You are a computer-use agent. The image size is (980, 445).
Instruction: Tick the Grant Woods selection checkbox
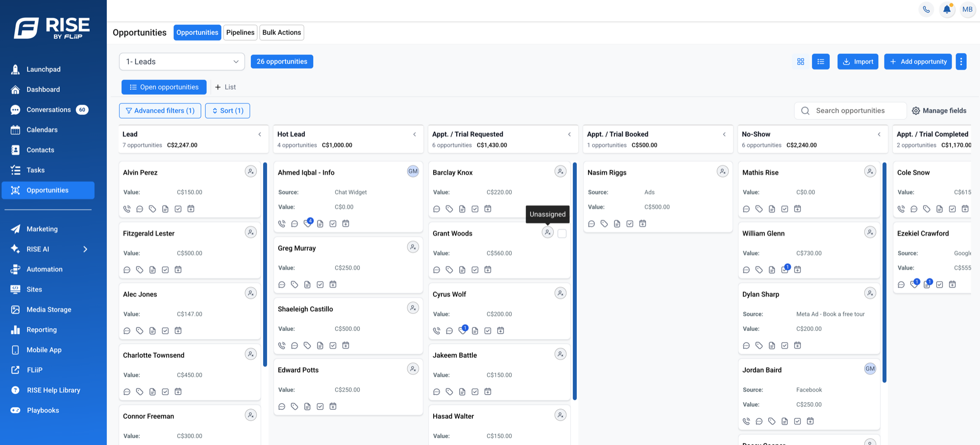(562, 234)
